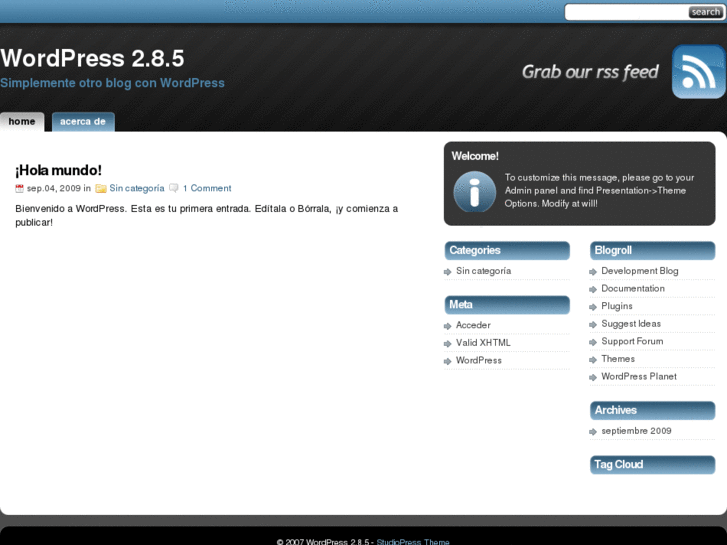Click the Archives widget header
Viewport: 727px width, 545px height.
pos(652,410)
